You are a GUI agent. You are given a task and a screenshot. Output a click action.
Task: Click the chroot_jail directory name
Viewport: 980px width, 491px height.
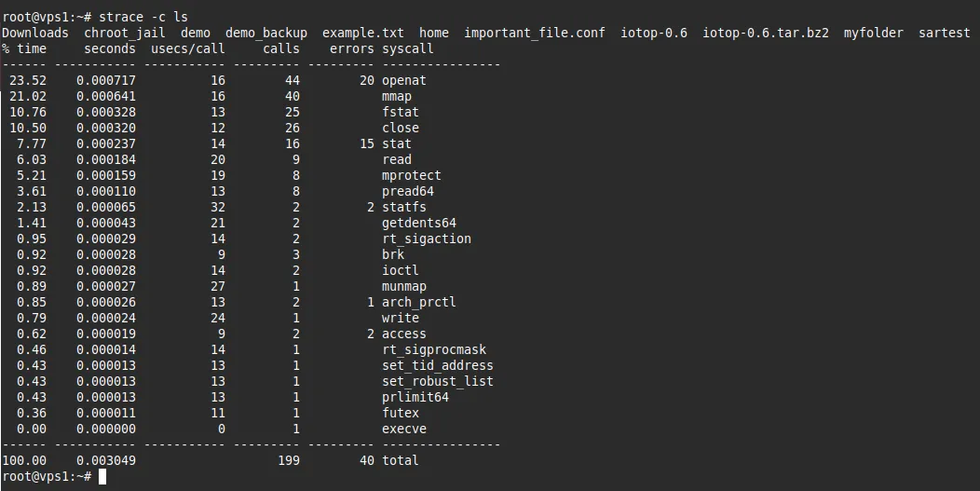tap(125, 33)
